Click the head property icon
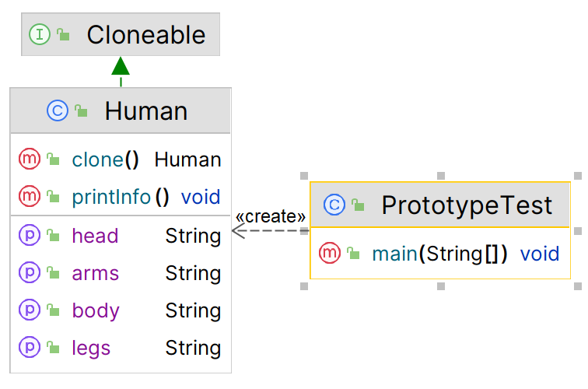This screenshot has width=588, height=389. 29,235
